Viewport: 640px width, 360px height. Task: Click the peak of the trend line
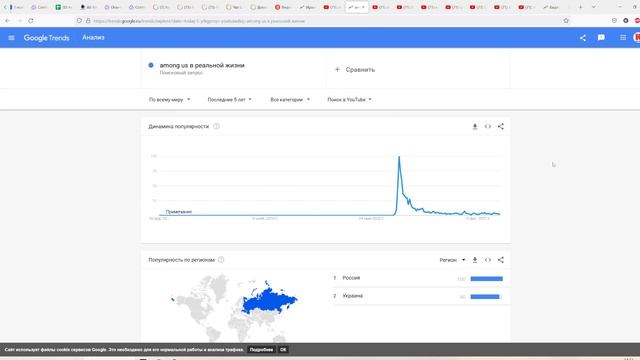pyautogui.click(x=399, y=157)
